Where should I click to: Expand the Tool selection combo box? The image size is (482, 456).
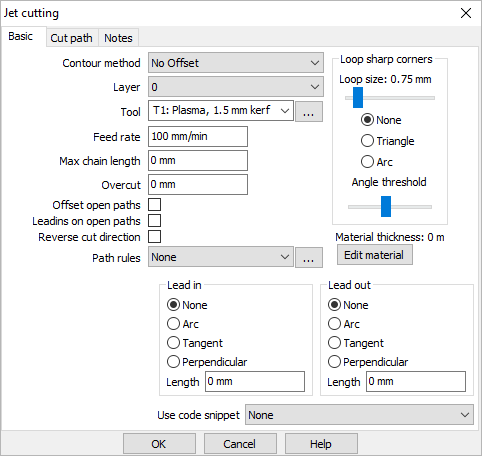(221, 111)
